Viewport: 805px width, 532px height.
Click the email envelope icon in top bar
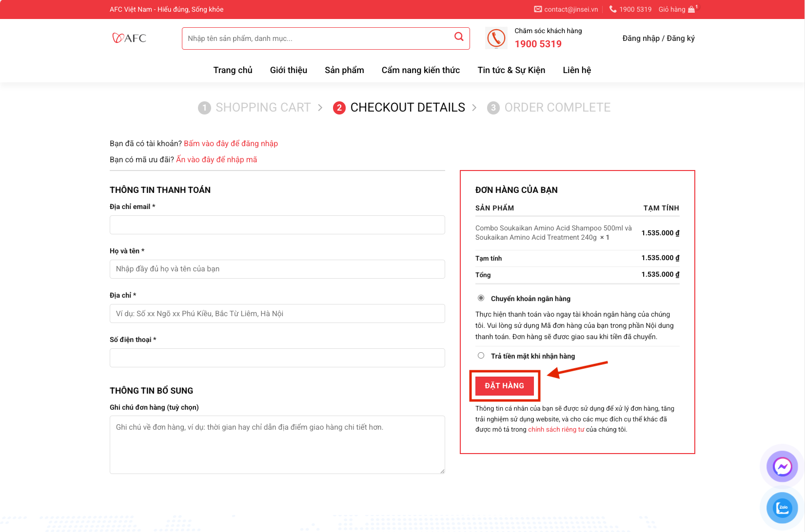[x=538, y=9]
